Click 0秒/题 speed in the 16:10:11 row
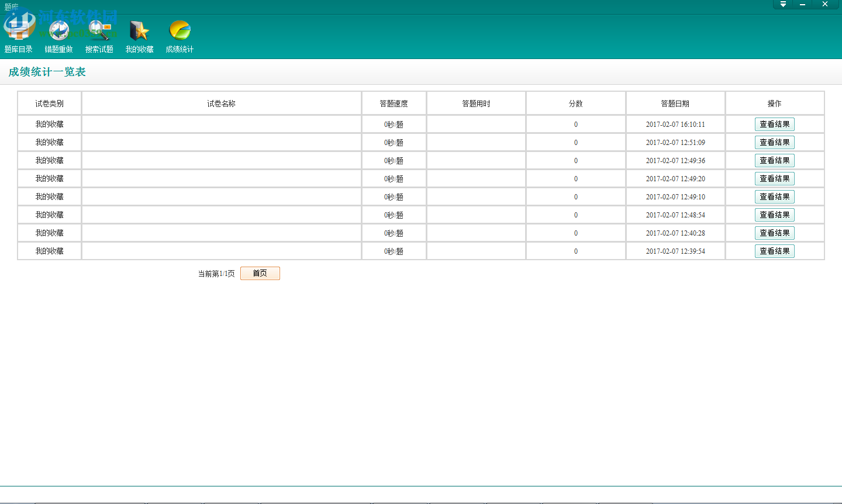The image size is (842, 504). pyautogui.click(x=394, y=125)
